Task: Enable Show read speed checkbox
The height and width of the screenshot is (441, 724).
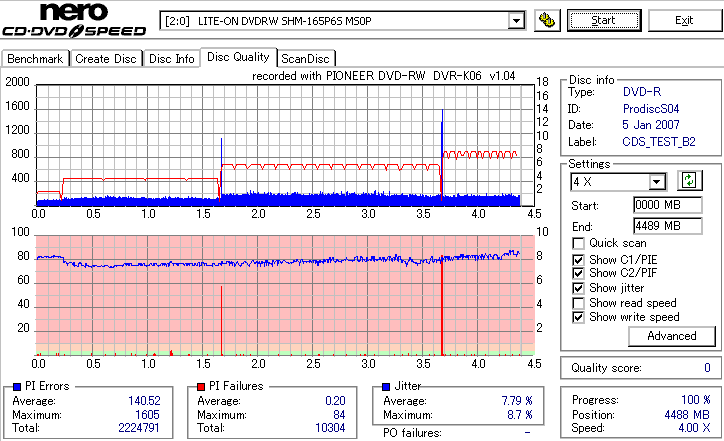Action: tap(578, 303)
